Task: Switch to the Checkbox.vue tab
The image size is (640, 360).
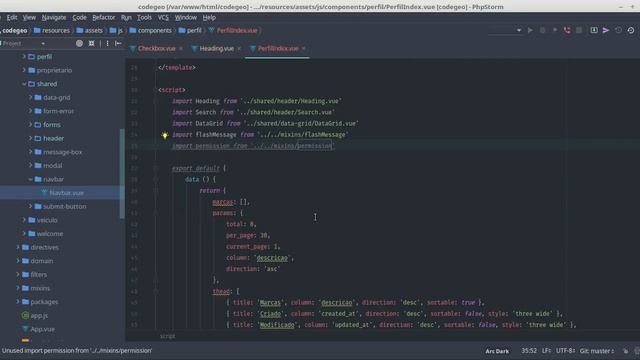Action: click(156, 49)
